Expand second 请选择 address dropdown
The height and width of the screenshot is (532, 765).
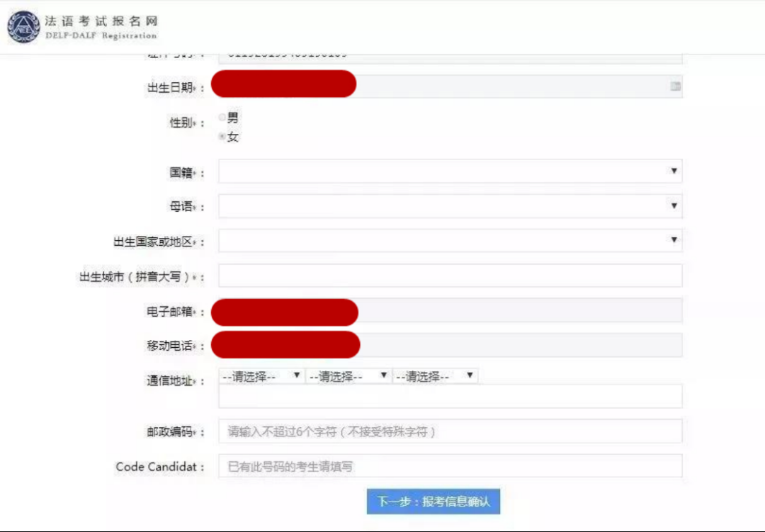348,376
